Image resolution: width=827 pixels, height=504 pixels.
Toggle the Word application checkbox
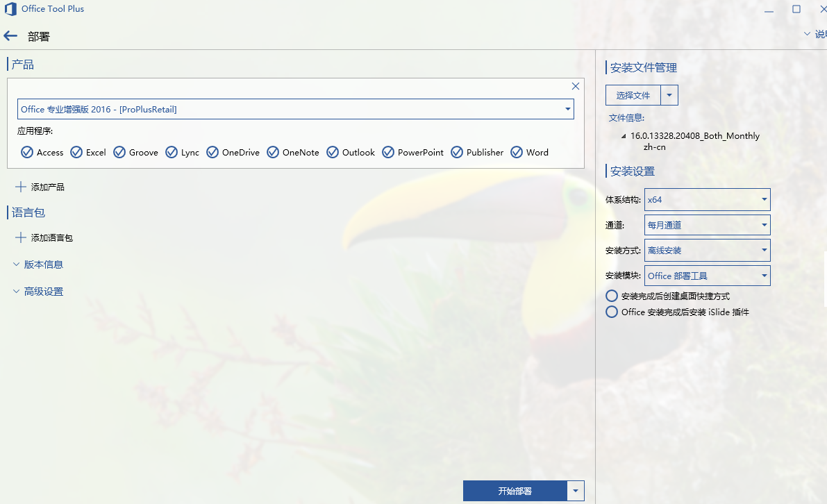click(x=517, y=152)
